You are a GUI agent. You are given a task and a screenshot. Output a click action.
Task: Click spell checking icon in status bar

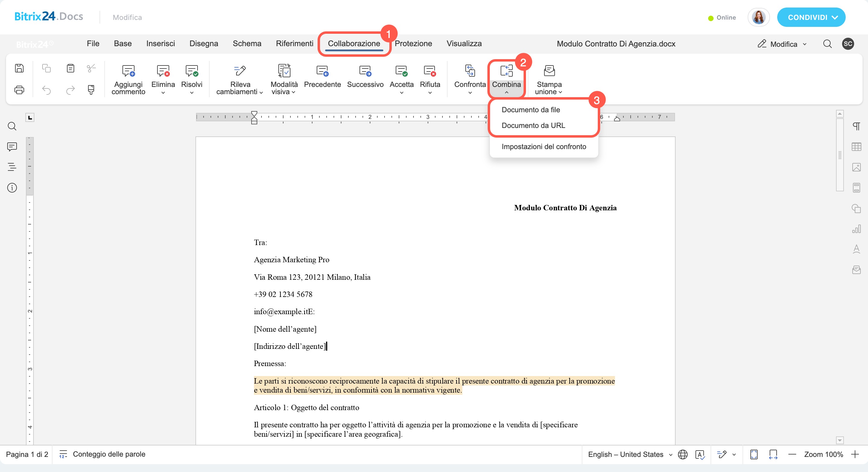(700, 454)
